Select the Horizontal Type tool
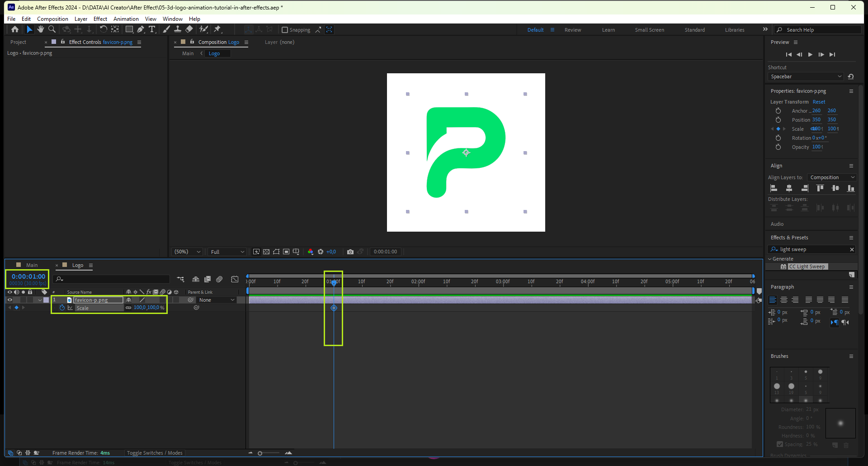This screenshot has height=466, width=868. click(x=152, y=29)
